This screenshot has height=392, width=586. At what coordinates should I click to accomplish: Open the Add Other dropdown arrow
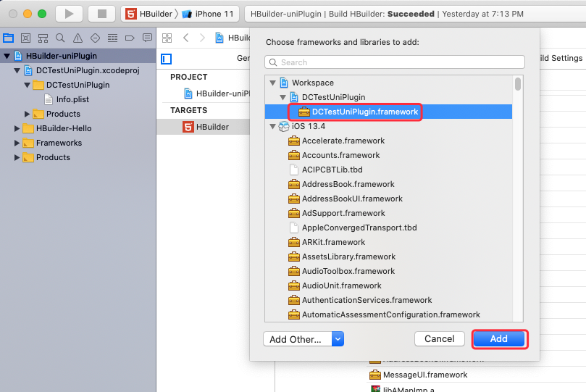click(x=338, y=339)
